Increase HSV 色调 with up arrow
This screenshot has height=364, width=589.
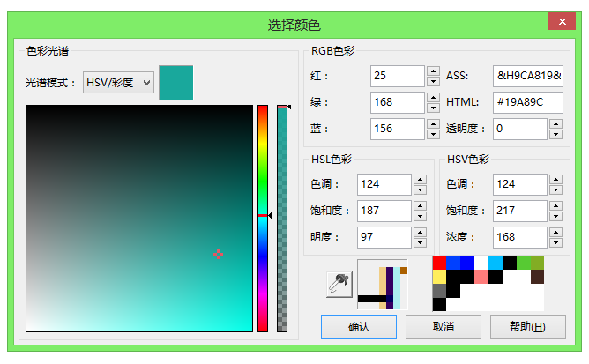(555, 180)
